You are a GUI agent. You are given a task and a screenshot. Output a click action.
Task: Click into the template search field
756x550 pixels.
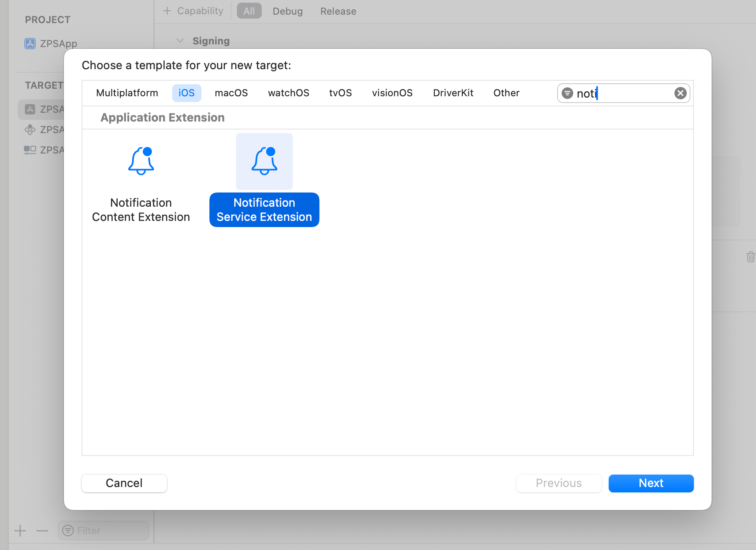pos(630,93)
